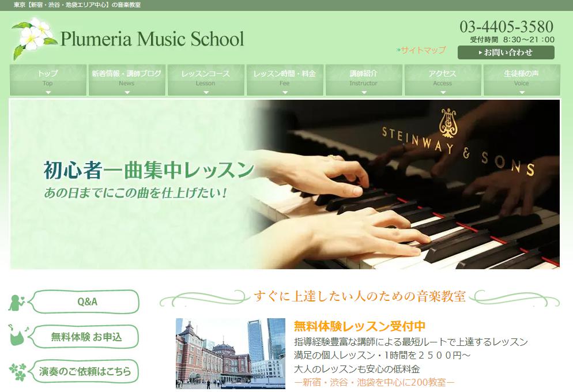Image resolution: width=573 pixels, height=392 pixels.
Task: Click the clover flower icon beside 演奏のご依頼
Action: point(17,371)
